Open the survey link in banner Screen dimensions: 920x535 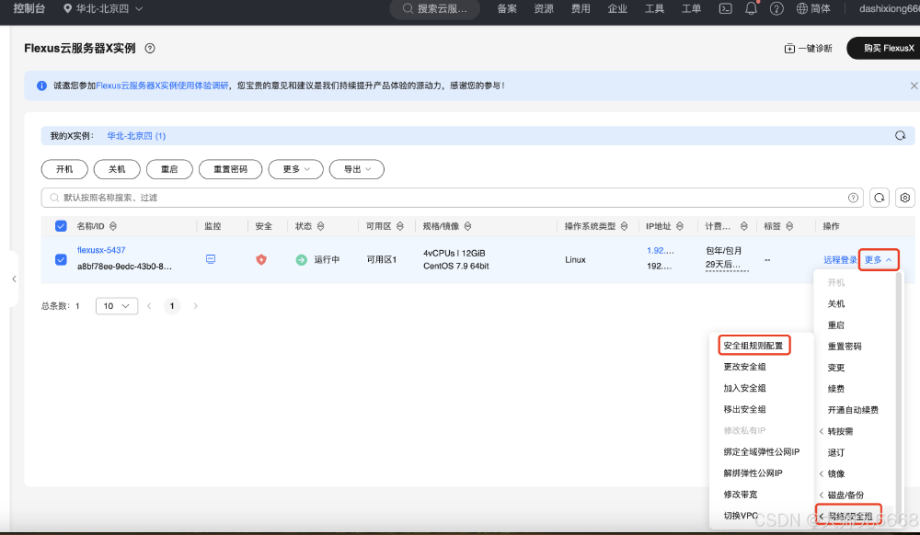click(163, 86)
